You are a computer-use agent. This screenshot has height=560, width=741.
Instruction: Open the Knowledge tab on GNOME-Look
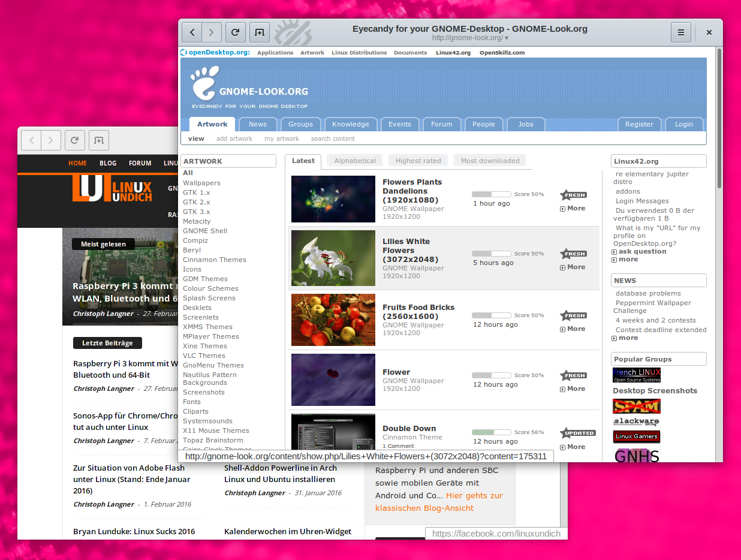[351, 124]
